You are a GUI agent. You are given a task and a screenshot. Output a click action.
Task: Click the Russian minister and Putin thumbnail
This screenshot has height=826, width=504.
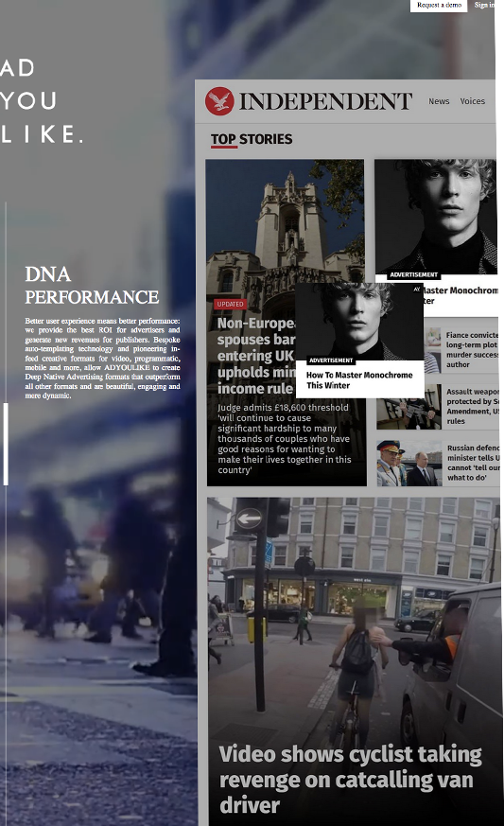point(408,463)
